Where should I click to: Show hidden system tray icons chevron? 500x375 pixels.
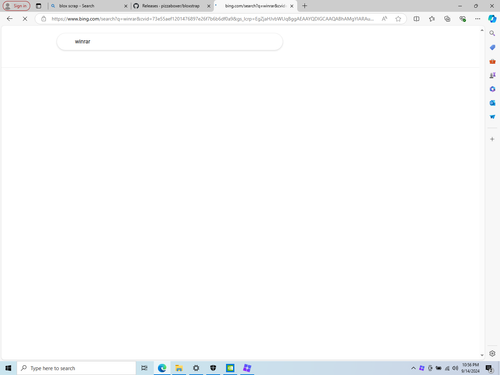tap(413, 368)
